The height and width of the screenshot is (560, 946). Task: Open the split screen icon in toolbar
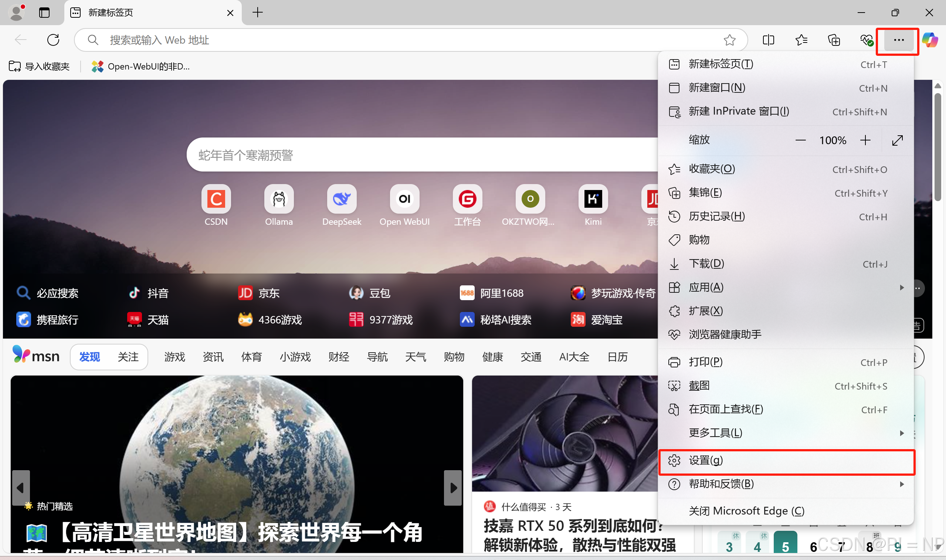click(768, 40)
